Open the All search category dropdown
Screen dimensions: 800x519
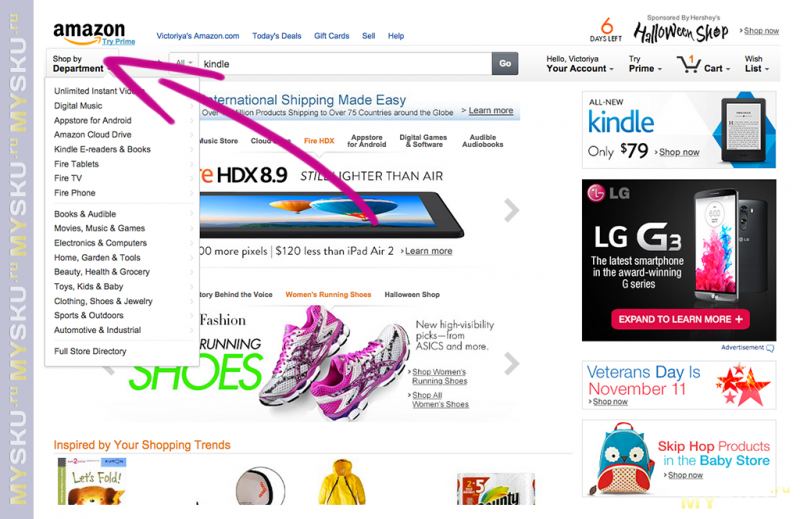pyautogui.click(x=184, y=63)
